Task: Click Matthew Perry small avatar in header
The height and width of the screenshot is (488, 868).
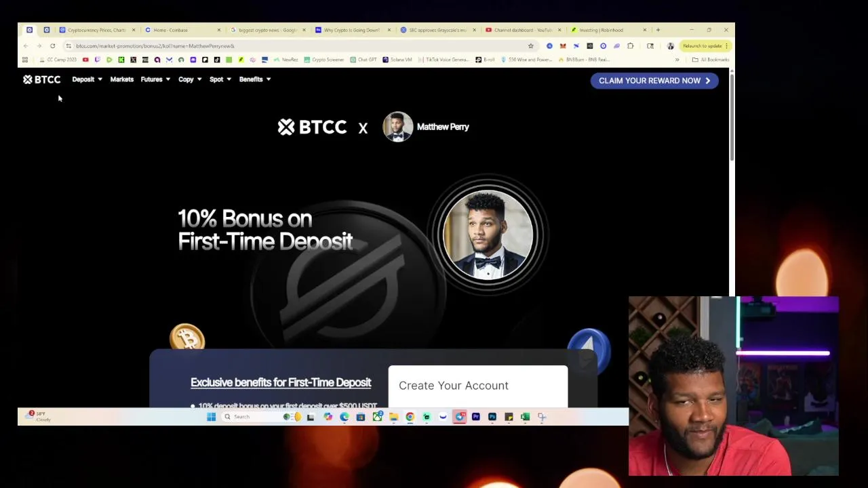Action: pos(397,127)
